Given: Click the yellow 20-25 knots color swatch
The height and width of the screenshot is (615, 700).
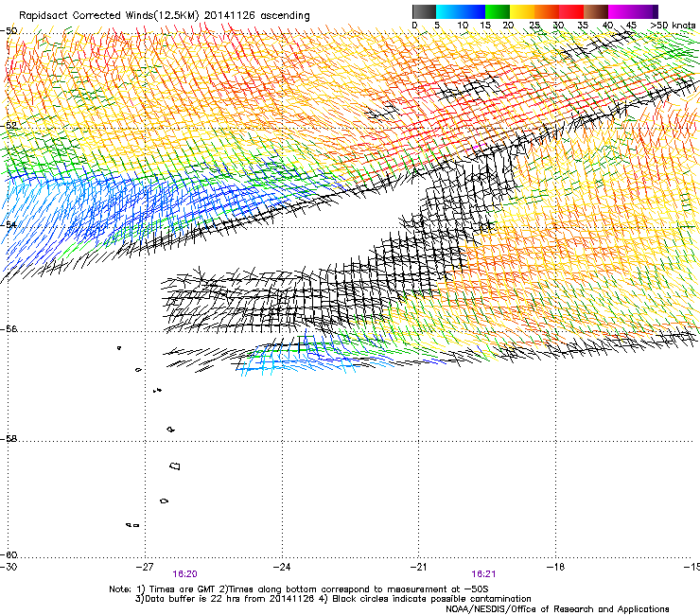Looking at the screenshot, I should click(522, 11).
